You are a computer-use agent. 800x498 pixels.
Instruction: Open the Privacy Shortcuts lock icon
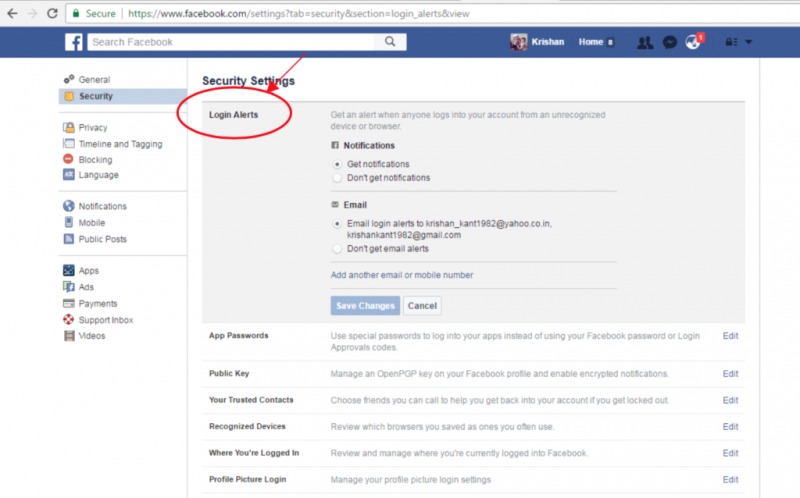pos(731,42)
